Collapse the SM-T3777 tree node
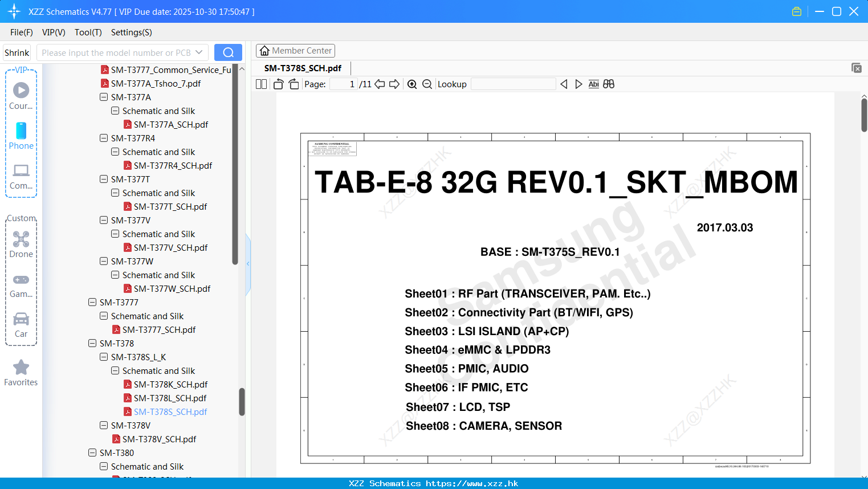This screenshot has height=489, width=868. point(92,302)
